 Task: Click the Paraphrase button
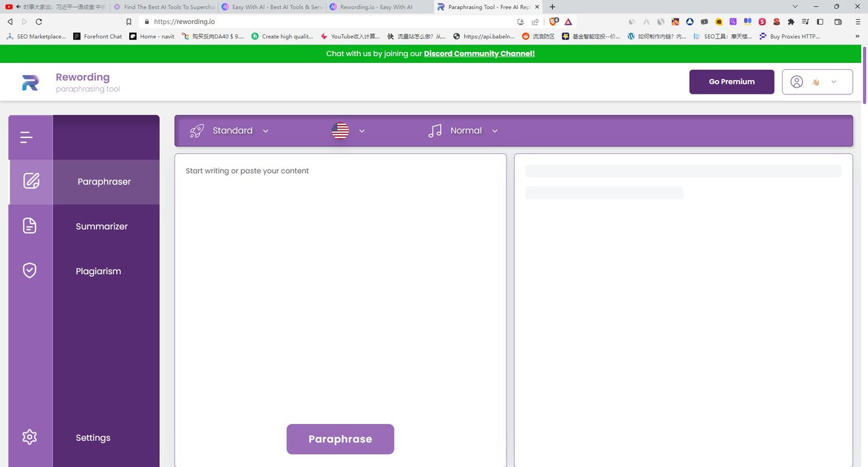coord(340,438)
